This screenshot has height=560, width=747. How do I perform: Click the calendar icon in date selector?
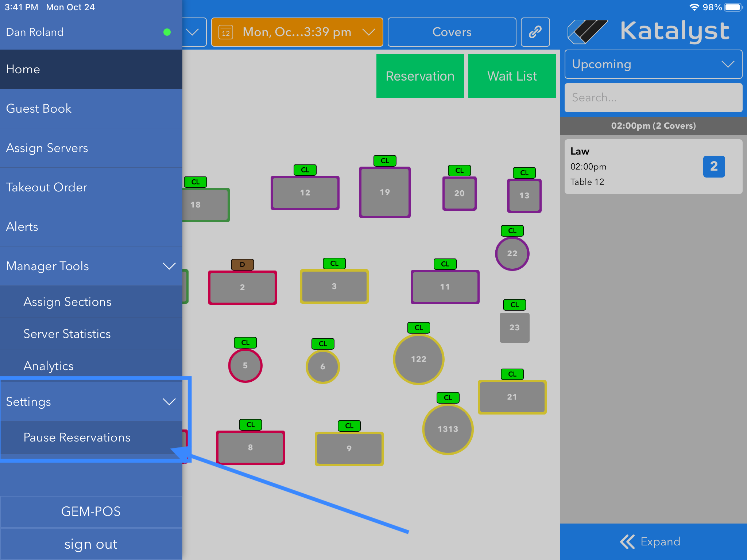226,32
